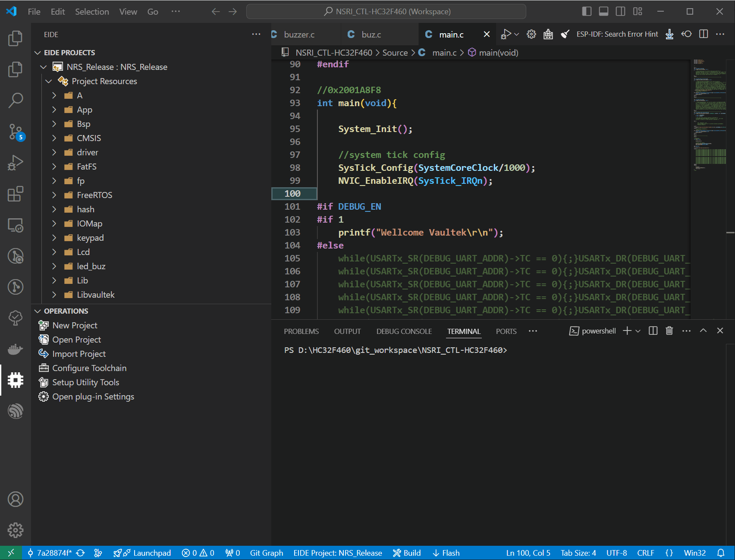Image resolution: width=735 pixels, height=560 pixels.
Task: Open the Source Control view in activity bar
Action: click(16, 132)
